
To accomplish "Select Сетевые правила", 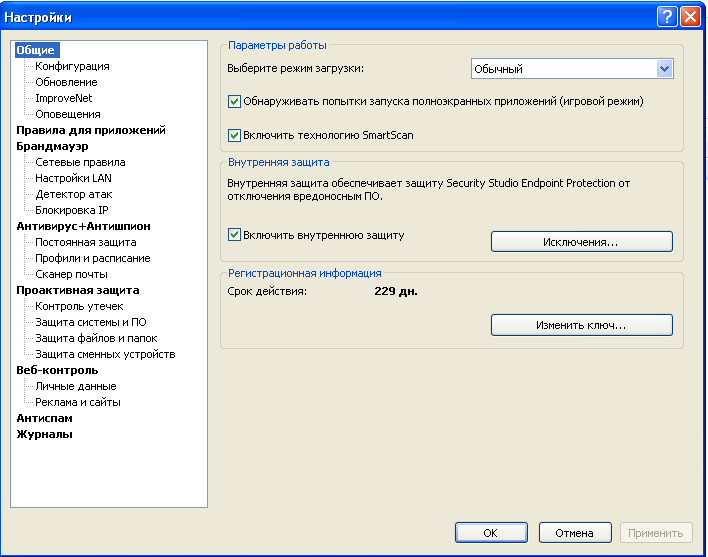I will 80,162.
